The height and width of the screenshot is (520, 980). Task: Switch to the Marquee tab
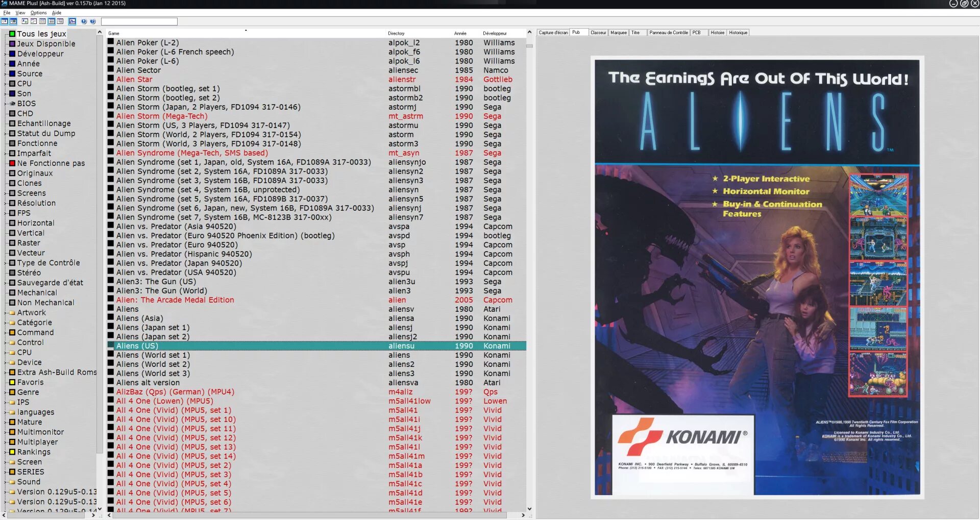coord(619,33)
